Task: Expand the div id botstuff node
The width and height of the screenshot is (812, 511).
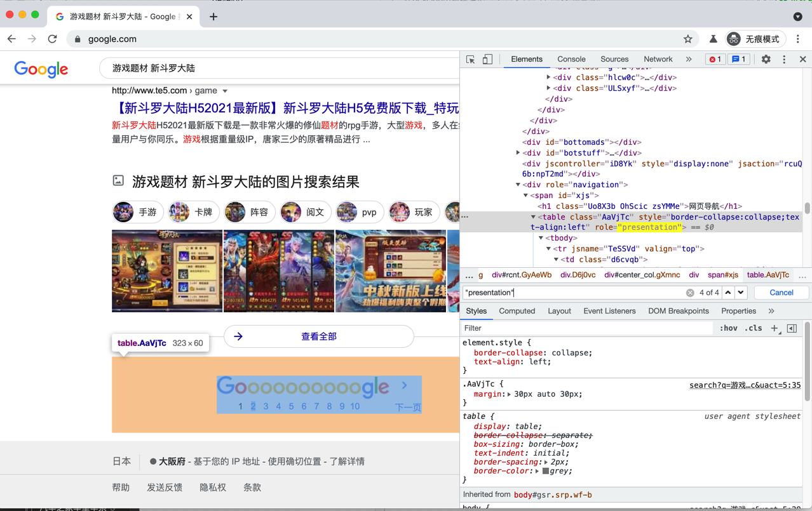Action: click(x=518, y=153)
